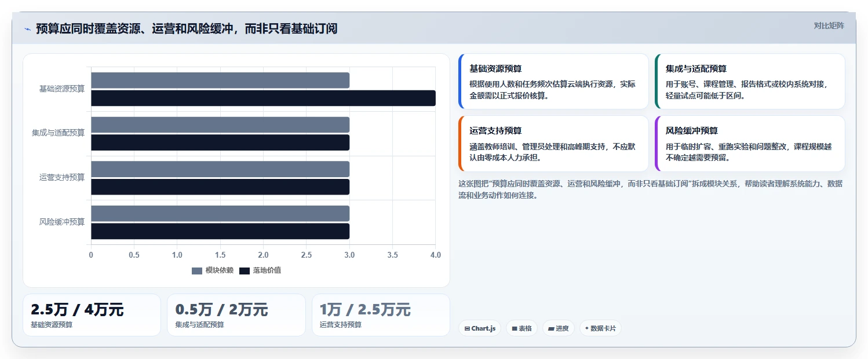Click the 风险缓冲预算 y-axis label
Image resolution: width=868 pixels, height=359 pixels.
tap(62, 222)
